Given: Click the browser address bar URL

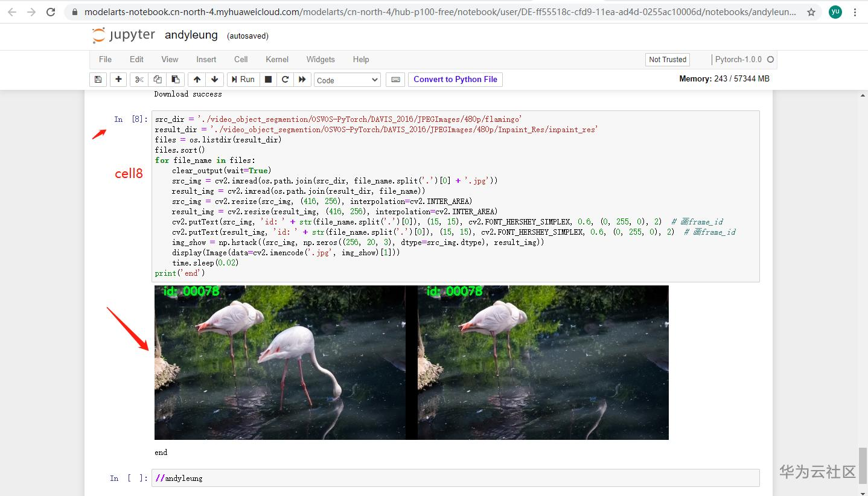Looking at the screenshot, I should 440,12.
